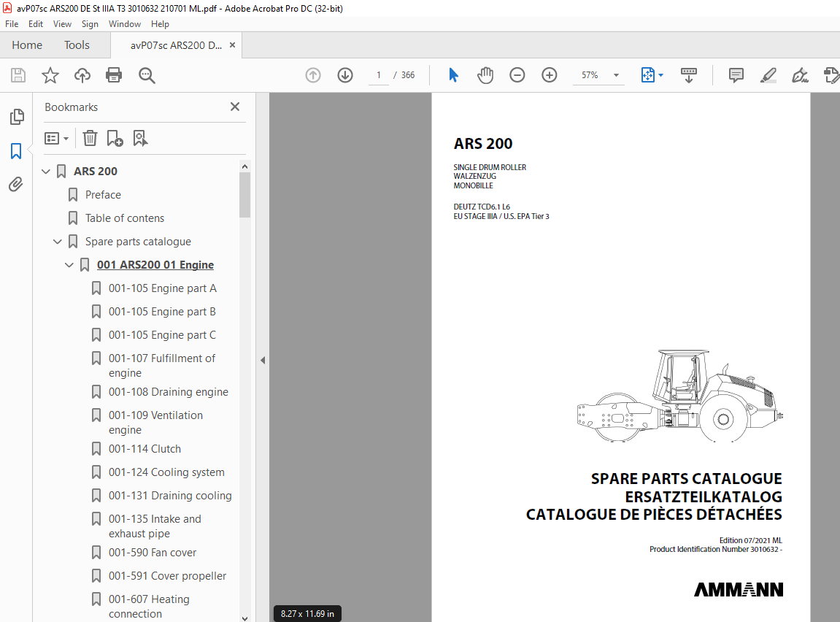Open zoom percentage dropdown arrow
Viewport: 840px width, 622px height.
point(616,75)
